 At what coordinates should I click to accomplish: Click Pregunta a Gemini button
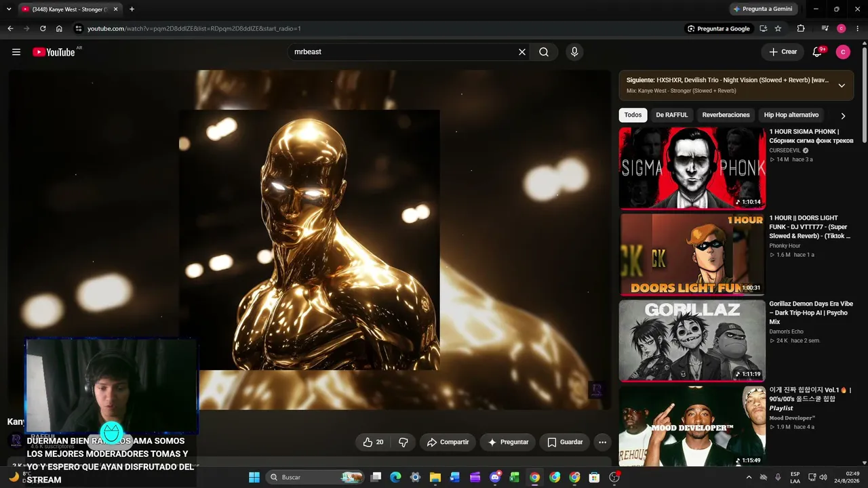(763, 9)
